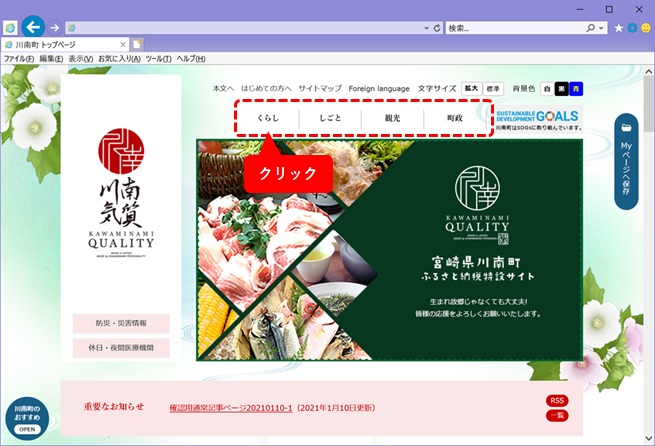Viewport: 655px width, 446px height.
Task: Open the Foreign language link
Action: coord(379,89)
